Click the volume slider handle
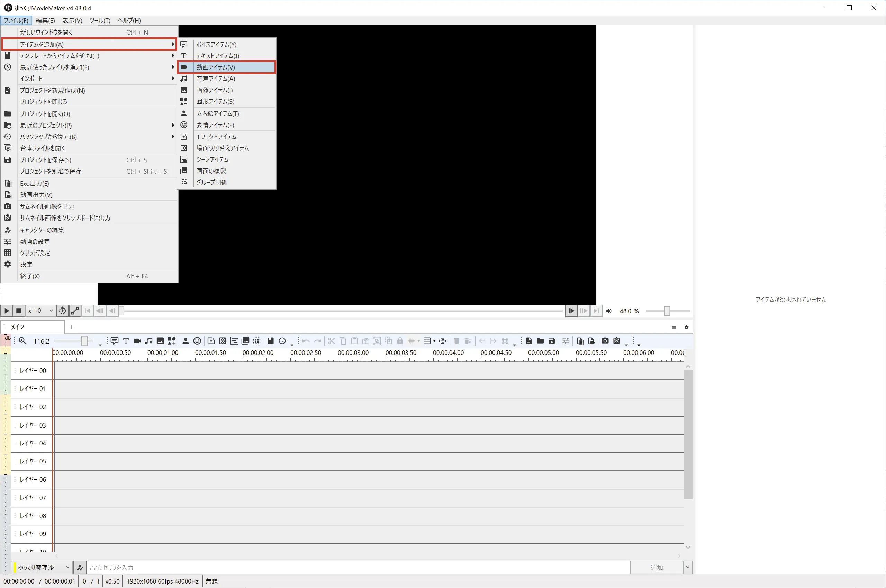Image resolution: width=886 pixels, height=588 pixels. [x=667, y=311]
